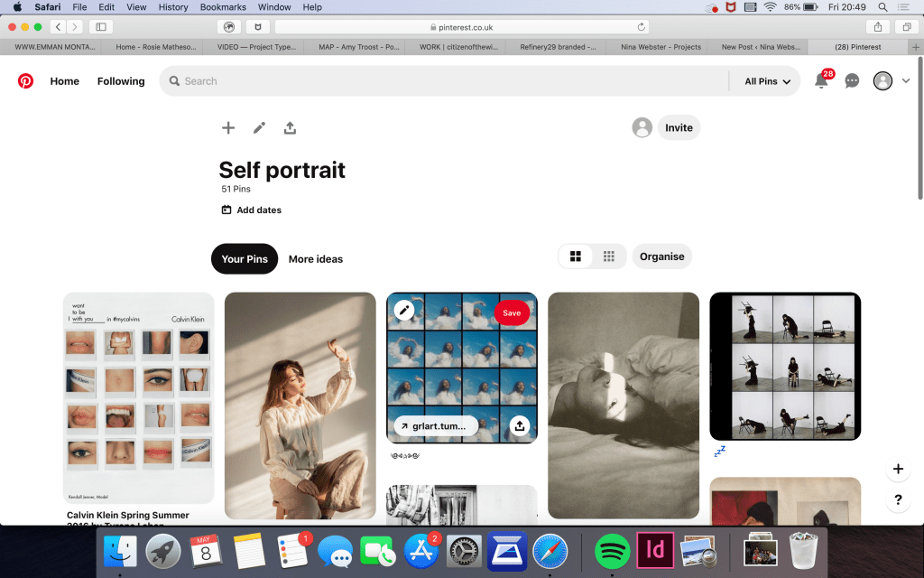Switch to the compact grid view

tap(609, 256)
